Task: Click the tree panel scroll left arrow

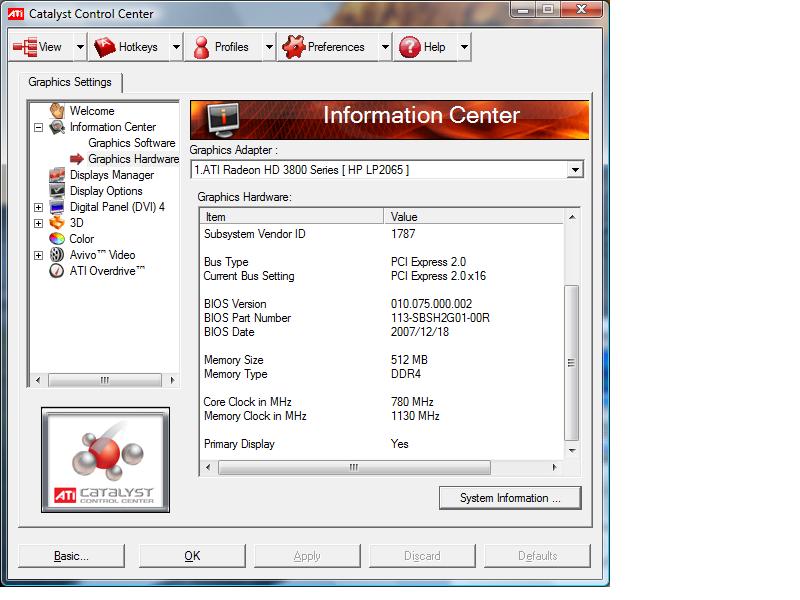Action: click(38, 380)
